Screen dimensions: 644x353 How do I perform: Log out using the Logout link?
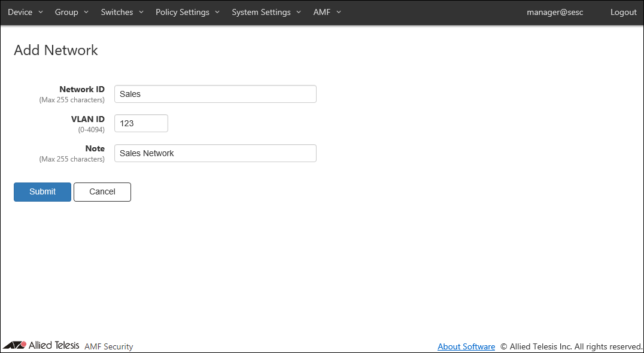(x=623, y=12)
